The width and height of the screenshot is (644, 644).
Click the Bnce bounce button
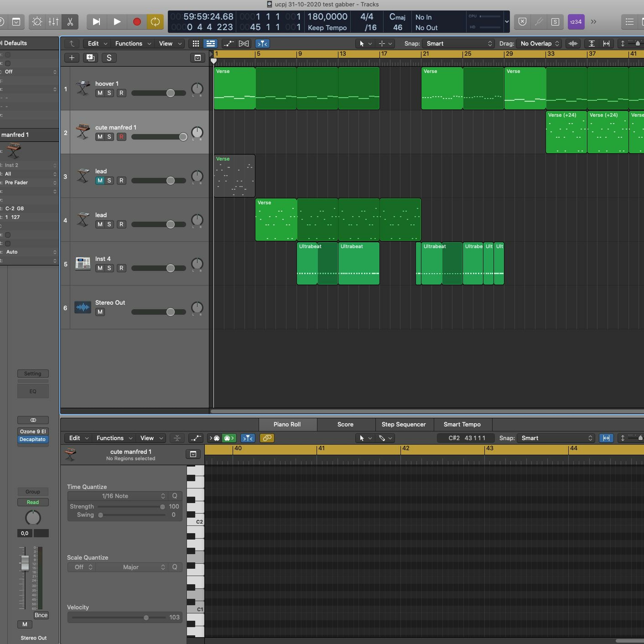tap(41, 615)
